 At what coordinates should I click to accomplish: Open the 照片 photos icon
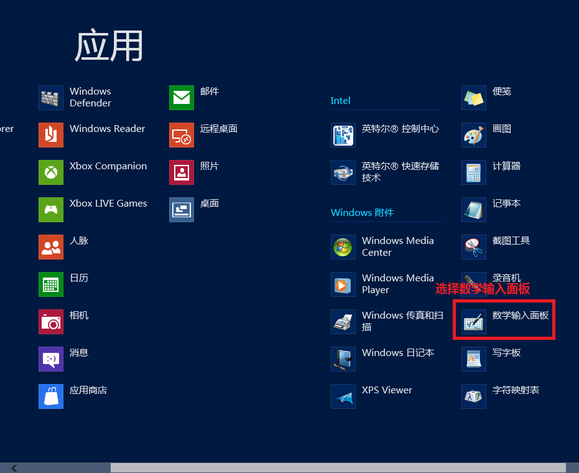[x=181, y=172]
